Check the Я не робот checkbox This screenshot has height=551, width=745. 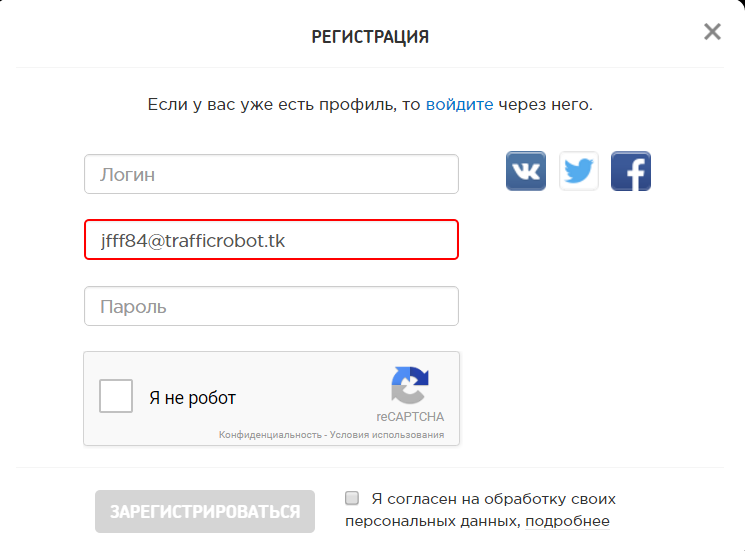coord(116,396)
